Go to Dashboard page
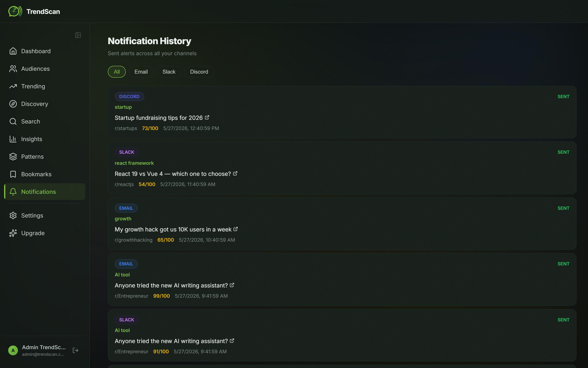This screenshot has width=588, height=368. coord(45,51)
